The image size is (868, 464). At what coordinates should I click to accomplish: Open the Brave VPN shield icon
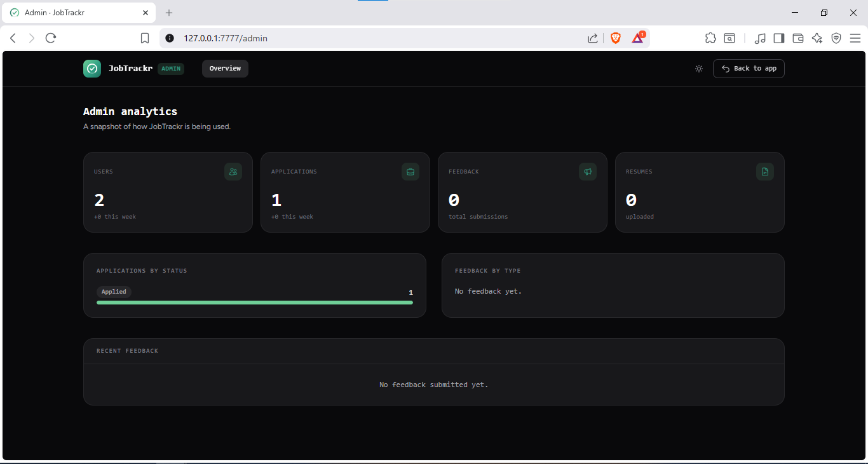pos(836,38)
